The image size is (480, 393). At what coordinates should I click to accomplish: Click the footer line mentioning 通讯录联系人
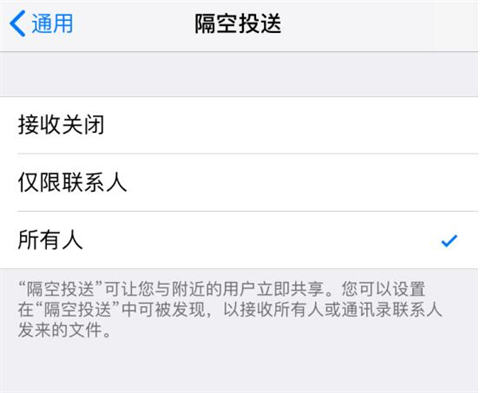pos(230,310)
